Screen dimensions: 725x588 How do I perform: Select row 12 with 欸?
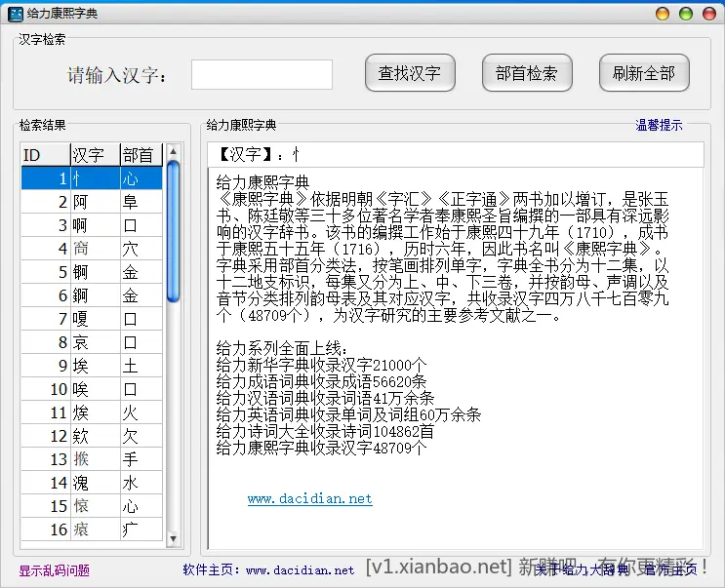[92, 436]
